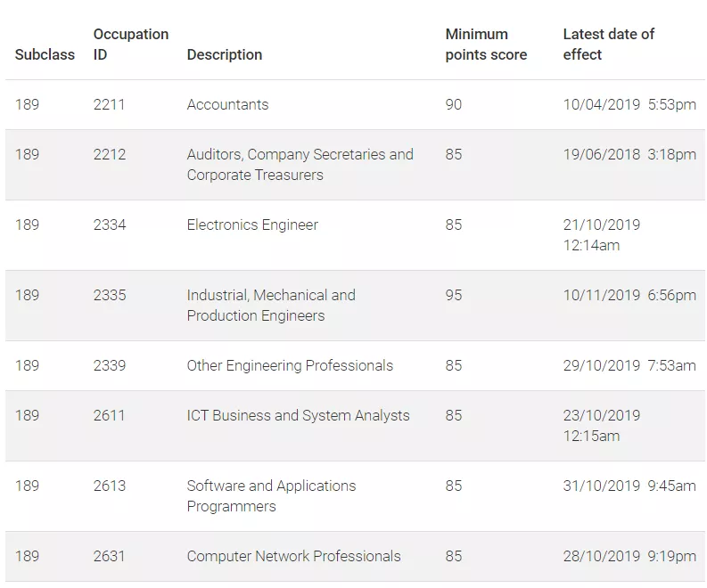Click the Latest date of effect header

pos(608,45)
